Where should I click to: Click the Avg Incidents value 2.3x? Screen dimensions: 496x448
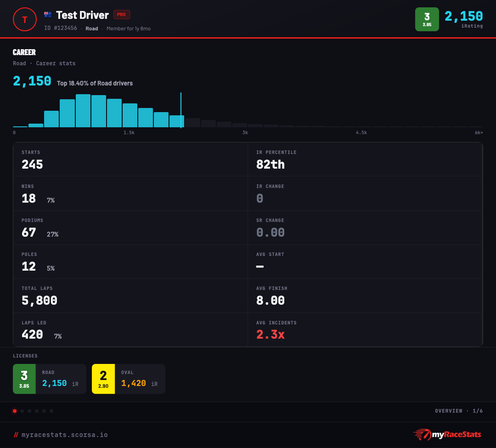pos(271,335)
